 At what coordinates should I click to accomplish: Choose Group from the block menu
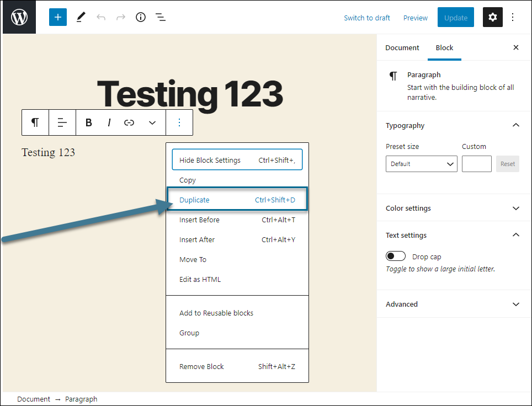tap(237, 333)
